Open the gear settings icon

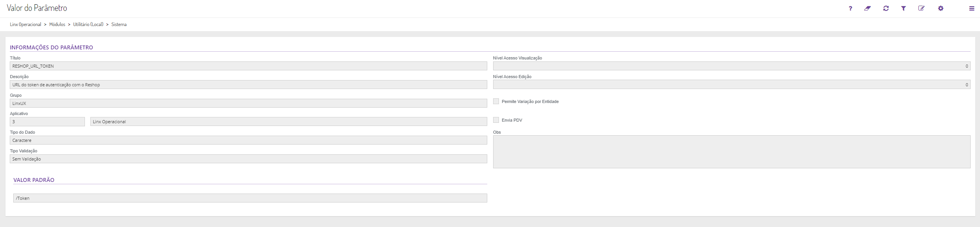pos(941,9)
